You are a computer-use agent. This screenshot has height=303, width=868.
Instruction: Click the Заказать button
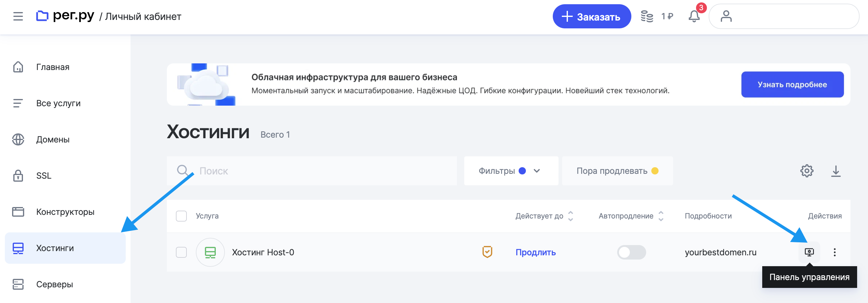(x=592, y=16)
